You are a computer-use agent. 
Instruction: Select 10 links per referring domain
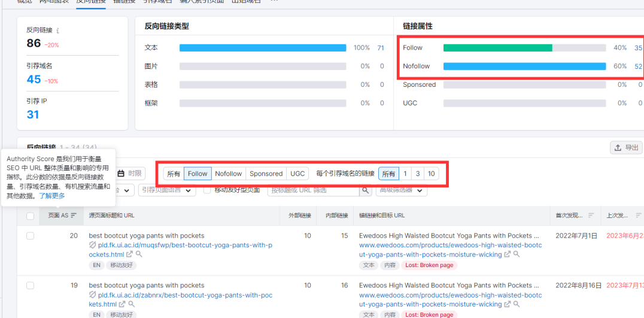pos(432,174)
